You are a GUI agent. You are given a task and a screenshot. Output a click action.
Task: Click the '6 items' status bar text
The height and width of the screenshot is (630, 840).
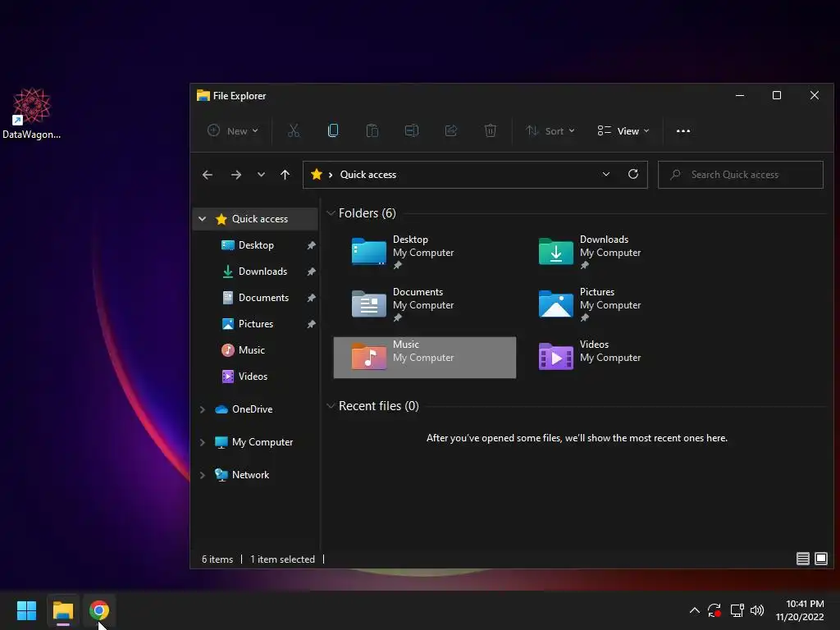pyautogui.click(x=217, y=559)
